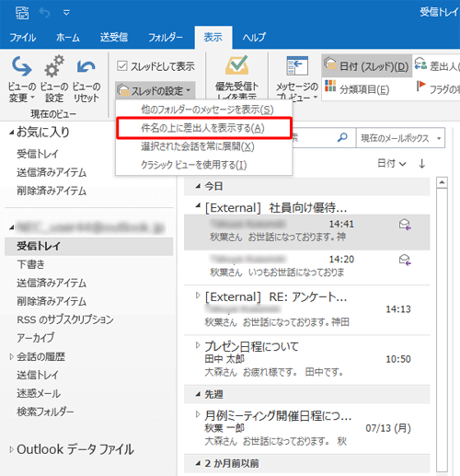460x476 pixels.
Task: Click the send/receive all folders quick access icon
Action: point(22,13)
